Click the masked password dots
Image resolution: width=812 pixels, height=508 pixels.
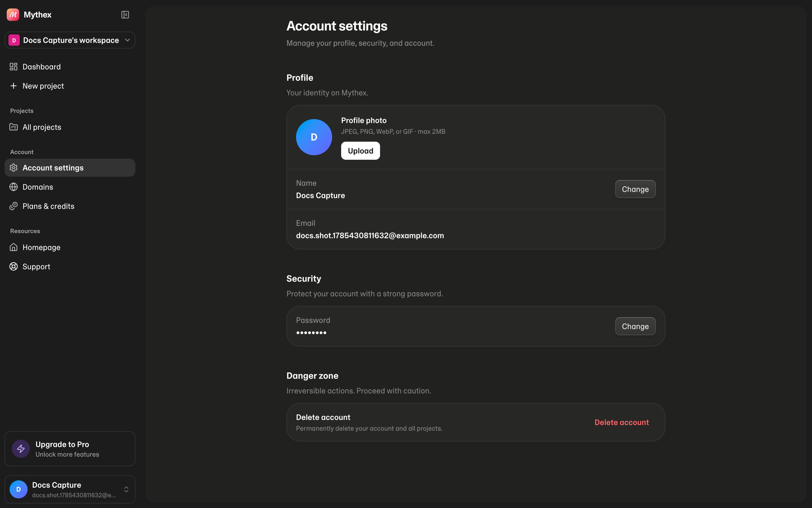311,333
